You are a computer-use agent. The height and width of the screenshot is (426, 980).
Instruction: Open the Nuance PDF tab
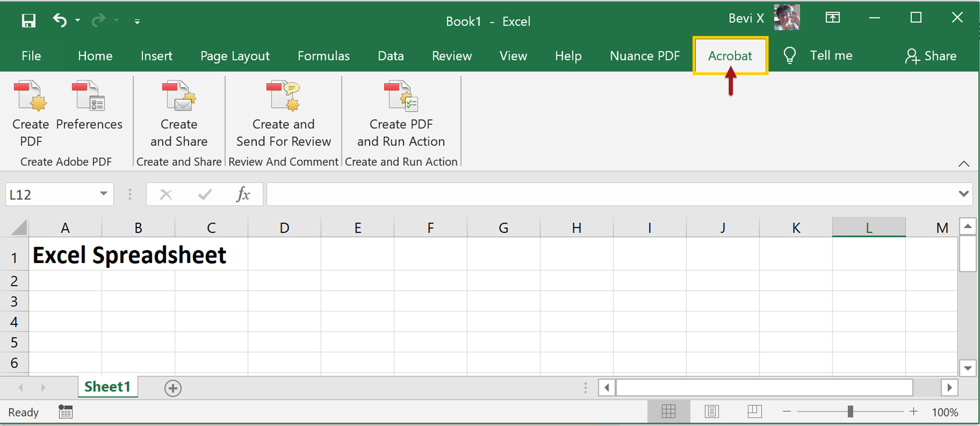pyautogui.click(x=644, y=56)
